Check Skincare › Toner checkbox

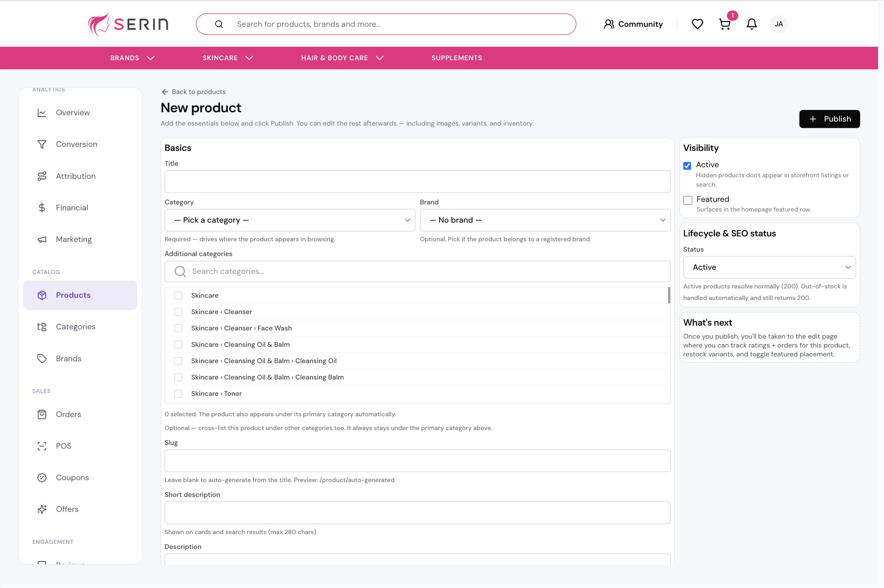[x=178, y=394]
